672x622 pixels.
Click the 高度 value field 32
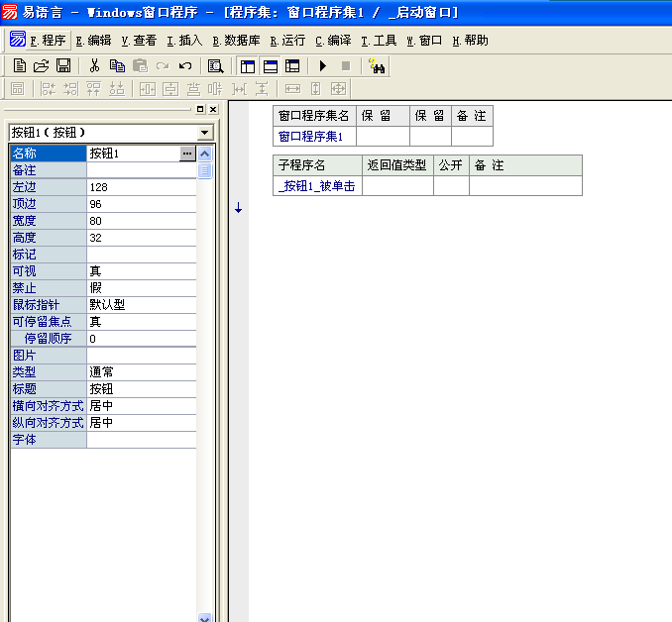pos(142,238)
